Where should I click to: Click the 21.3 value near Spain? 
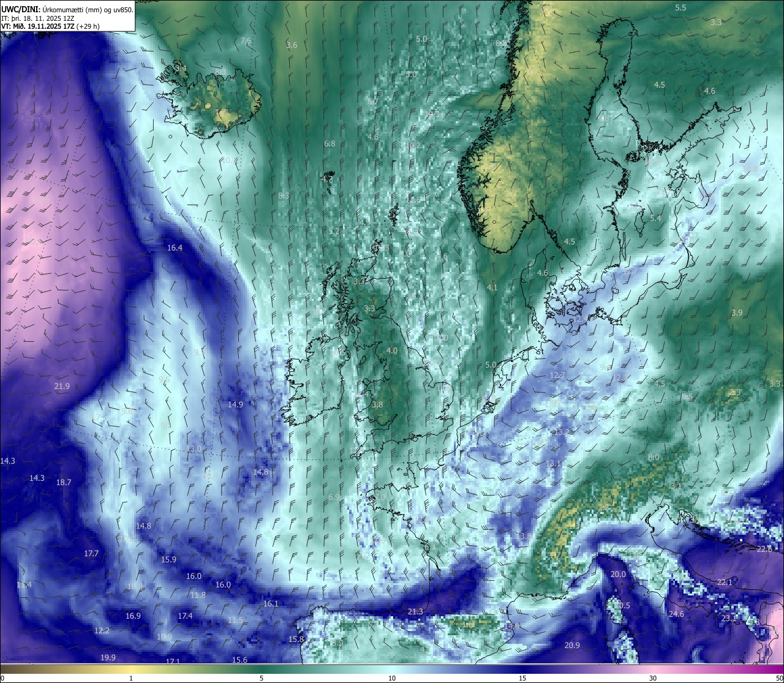(415, 612)
